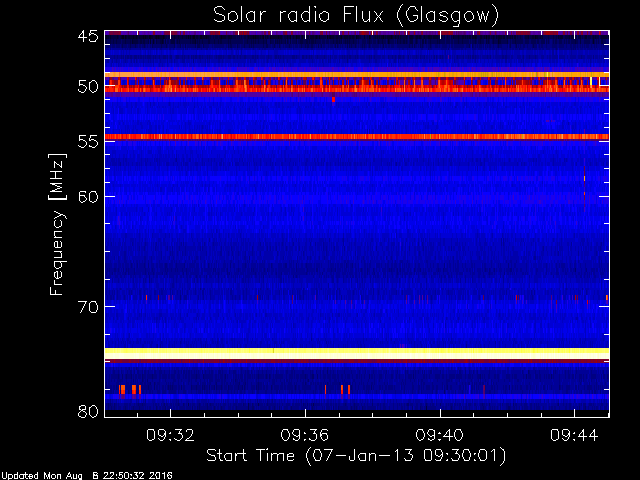Select the '45' frequency tick label
The image size is (640, 480).
88,36
